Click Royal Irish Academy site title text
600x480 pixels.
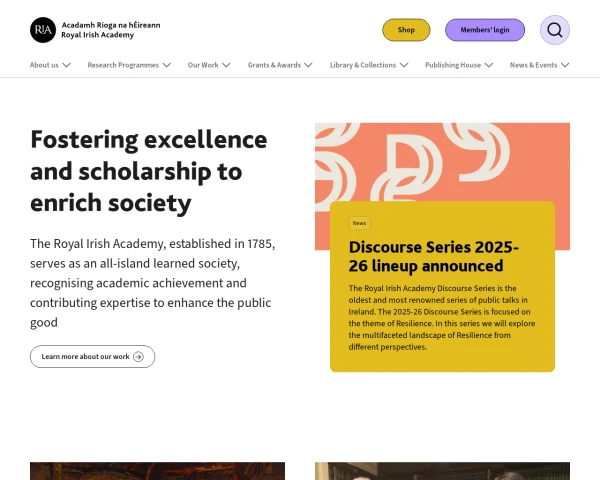(97, 35)
